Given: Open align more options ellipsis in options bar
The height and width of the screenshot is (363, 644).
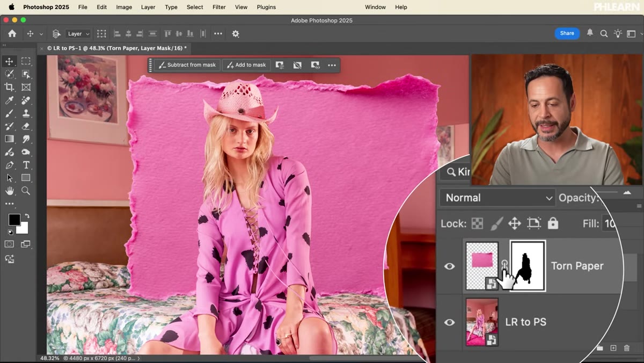Looking at the screenshot, I should pyautogui.click(x=218, y=33).
